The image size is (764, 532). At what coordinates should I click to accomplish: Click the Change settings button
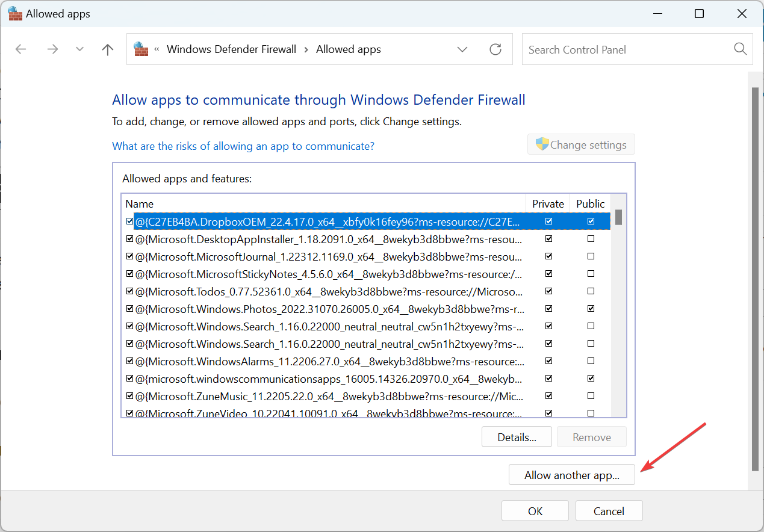click(581, 144)
